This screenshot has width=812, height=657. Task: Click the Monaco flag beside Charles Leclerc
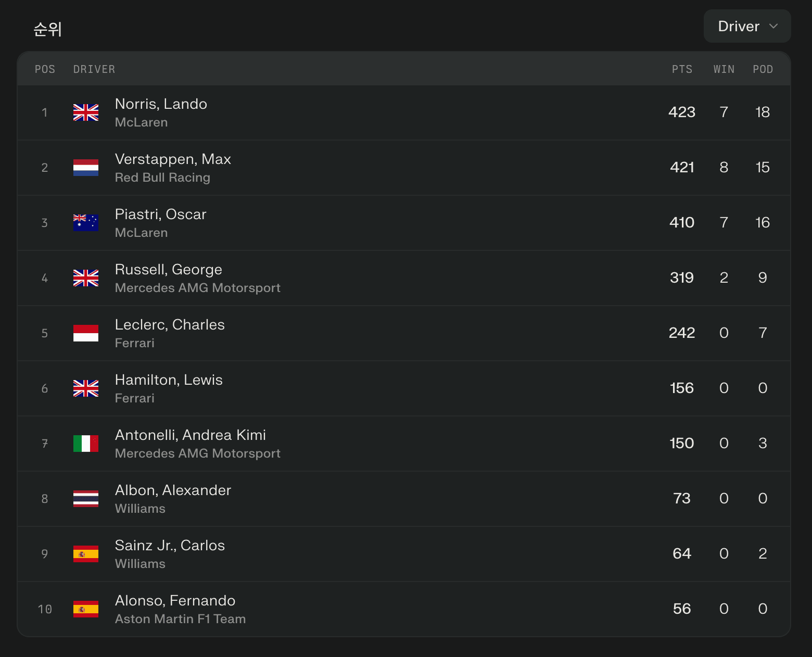click(x=86, y=333)
